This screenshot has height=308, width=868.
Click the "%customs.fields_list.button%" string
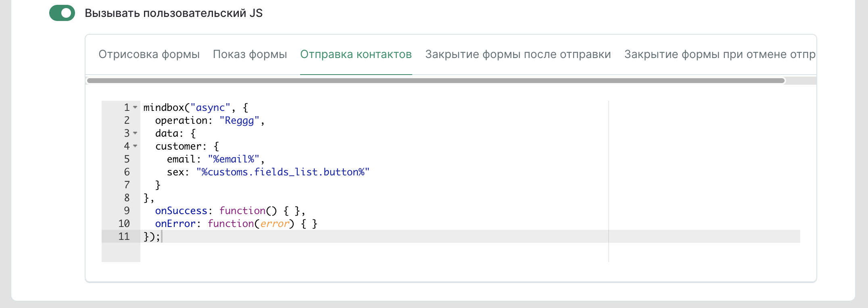(283, 172)
